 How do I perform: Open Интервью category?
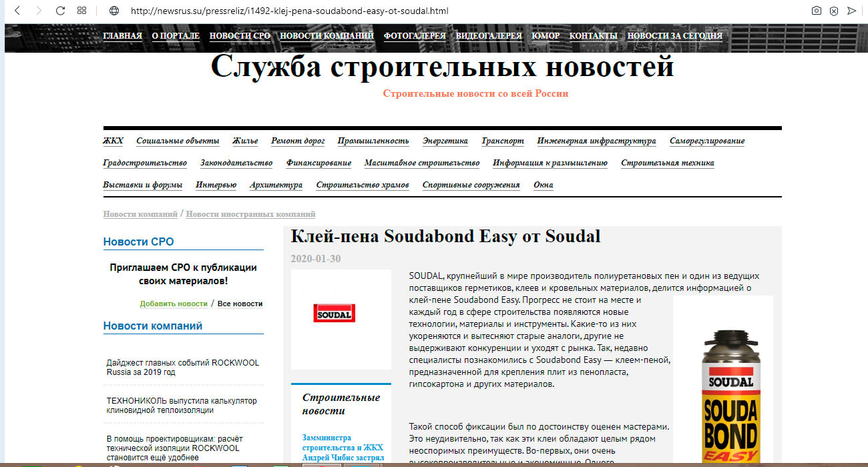(216, 185)
